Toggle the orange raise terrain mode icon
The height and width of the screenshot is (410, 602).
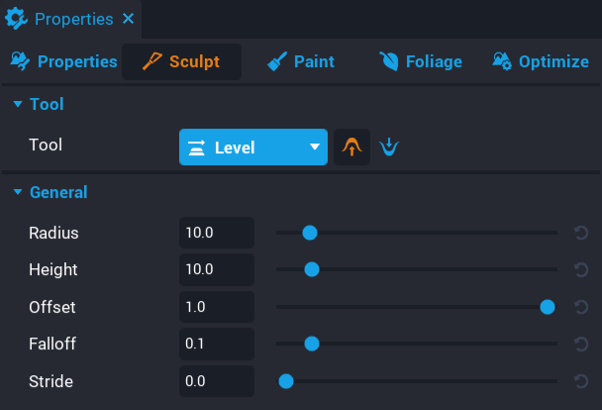click(351, 147)
